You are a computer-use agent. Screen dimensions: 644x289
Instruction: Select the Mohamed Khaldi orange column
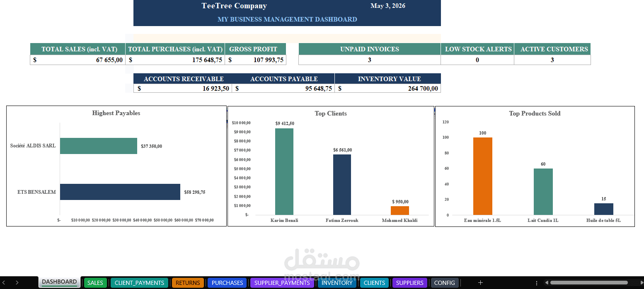coord(400,210)
